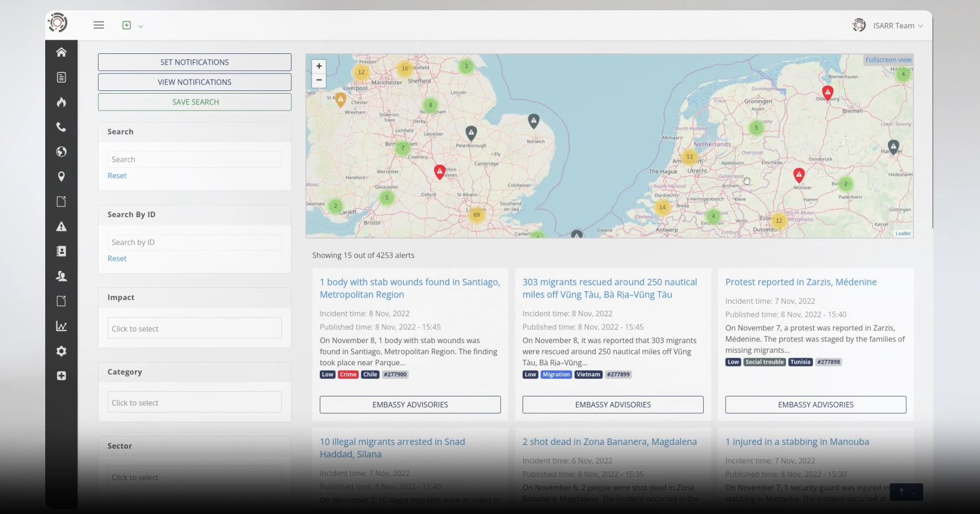Click the SET NOTIFICATIONS button
Screen dimensions: 980x514
point(194,62)
